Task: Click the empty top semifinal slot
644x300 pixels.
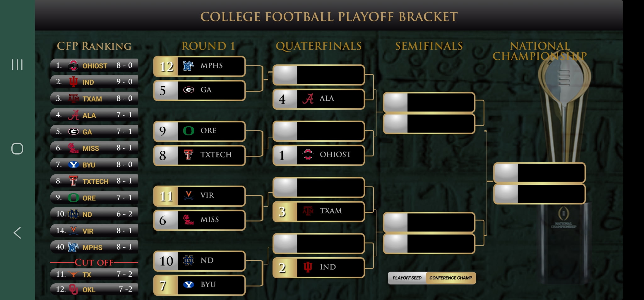Action: coord(429,102)
